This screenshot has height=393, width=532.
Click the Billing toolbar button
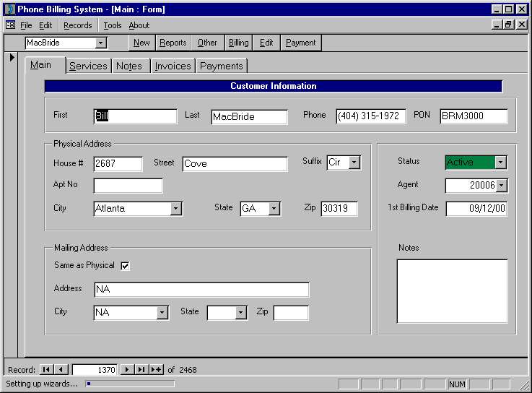point(238,43)
